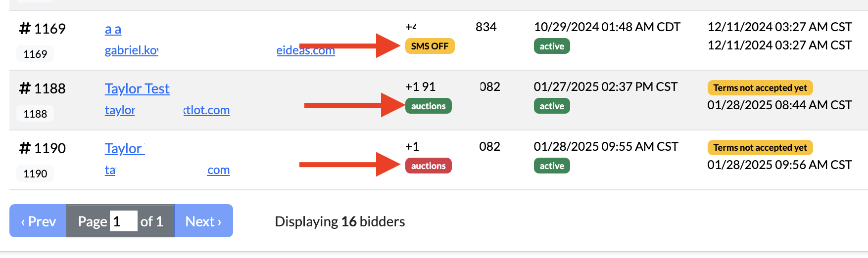Viewport: 868px width, 258px height.
Task: Click the gabriel.kov email link
Action: [x=132, y=50]
